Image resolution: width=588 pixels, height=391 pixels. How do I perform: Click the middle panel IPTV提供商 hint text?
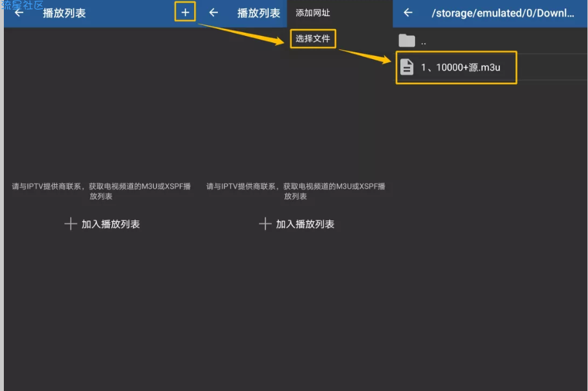coord(296,191)
